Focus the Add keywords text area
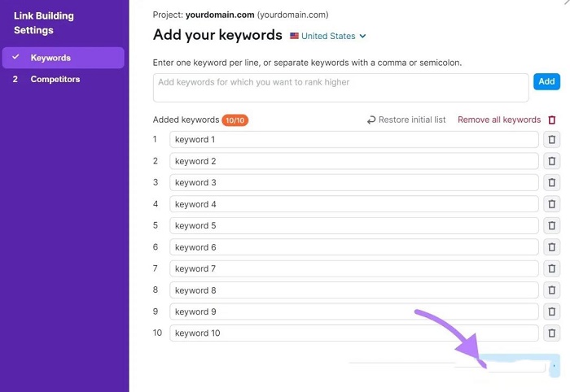This screenshot has height=392, width=570. click(340, 88)
